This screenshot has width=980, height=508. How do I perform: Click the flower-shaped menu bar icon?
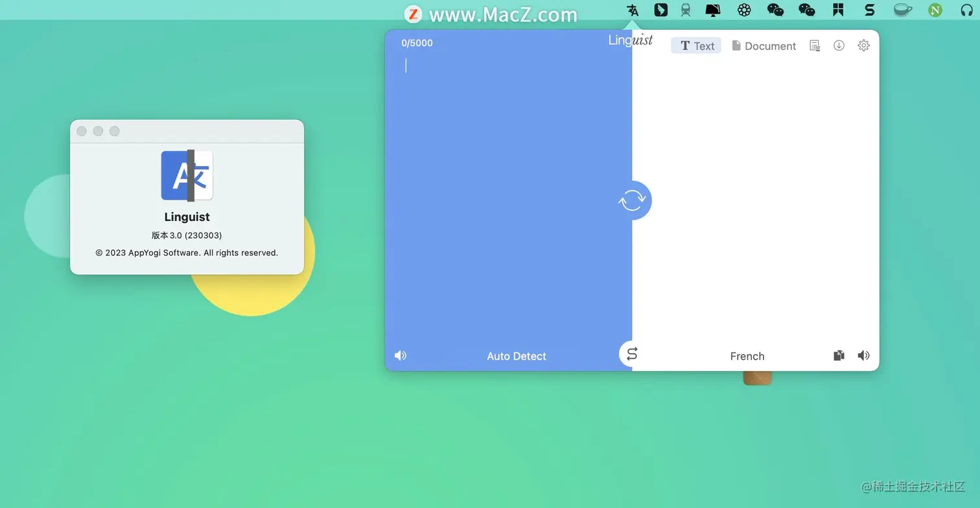point(744,10)
